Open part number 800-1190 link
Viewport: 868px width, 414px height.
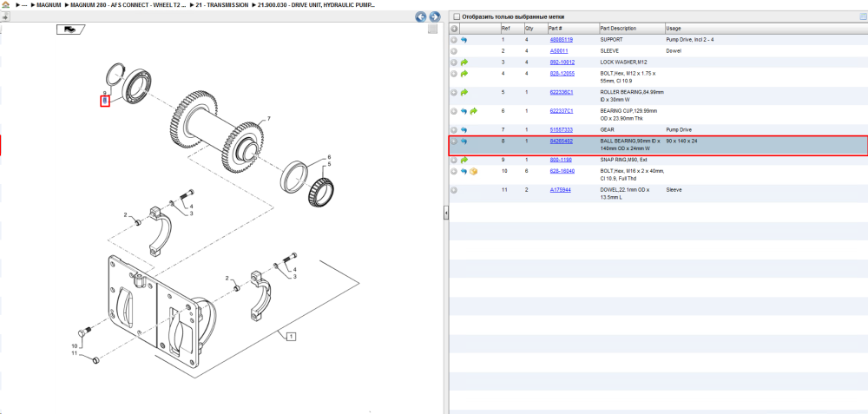(560, 160)
